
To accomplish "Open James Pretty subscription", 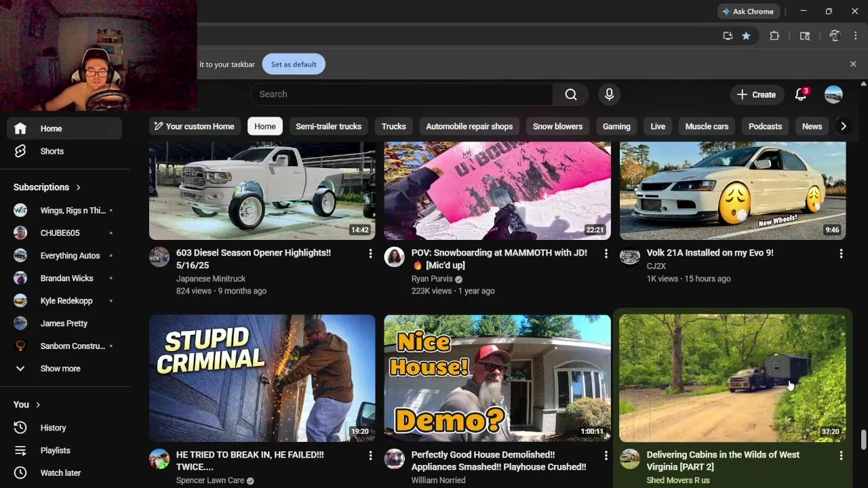I will (65, 323).
